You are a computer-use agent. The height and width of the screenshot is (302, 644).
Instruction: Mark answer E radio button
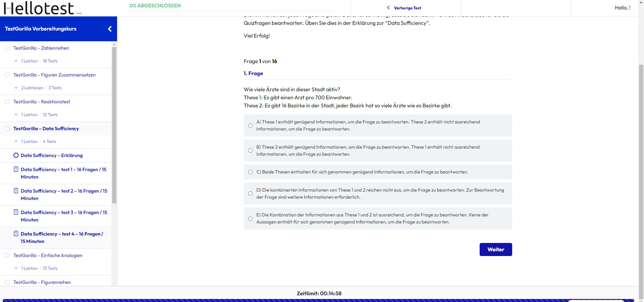[250, 219]
